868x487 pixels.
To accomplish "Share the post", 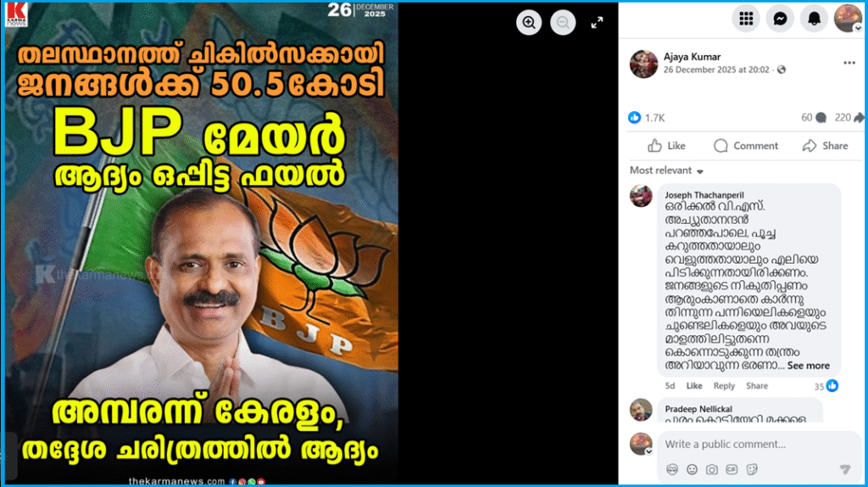I will pos(825,146).
